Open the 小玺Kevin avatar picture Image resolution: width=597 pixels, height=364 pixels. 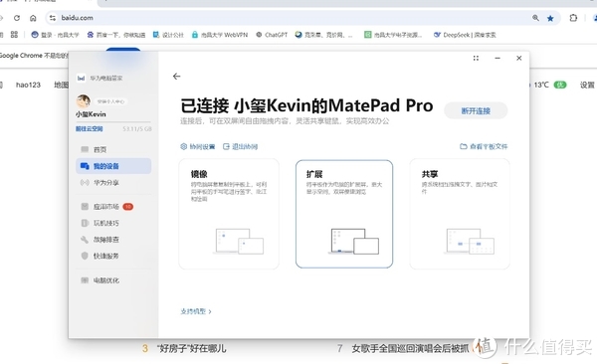pos(83,100)
